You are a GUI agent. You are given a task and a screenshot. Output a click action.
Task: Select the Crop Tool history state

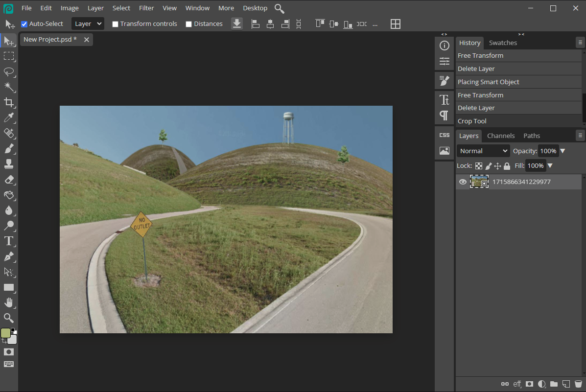pyautogui.click(x=519, y=121)
